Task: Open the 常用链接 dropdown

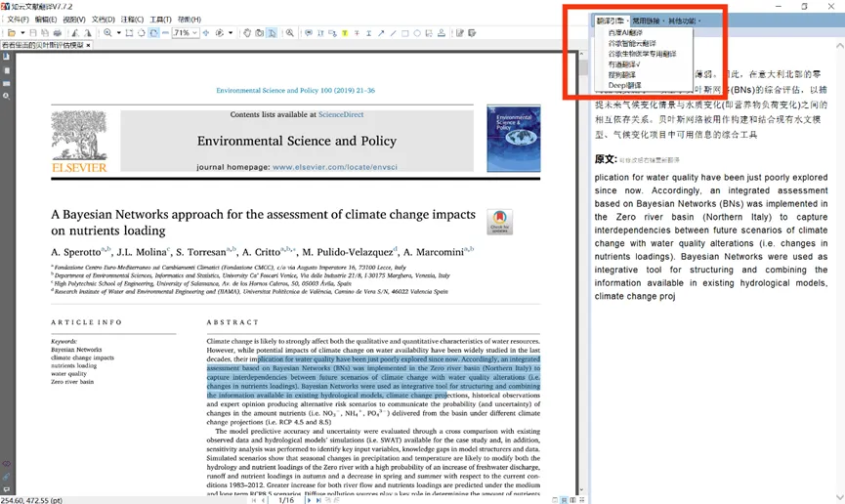Action: [x=648, y=21]
